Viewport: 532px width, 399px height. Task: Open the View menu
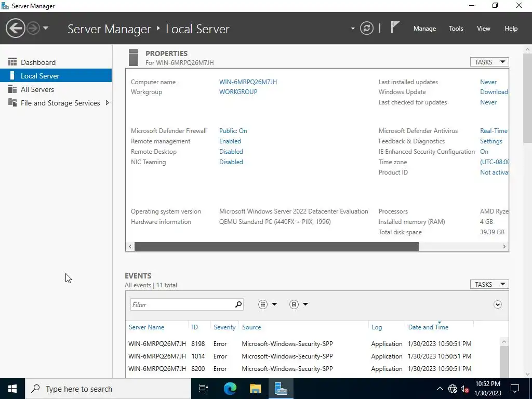[x=484, y=29]
